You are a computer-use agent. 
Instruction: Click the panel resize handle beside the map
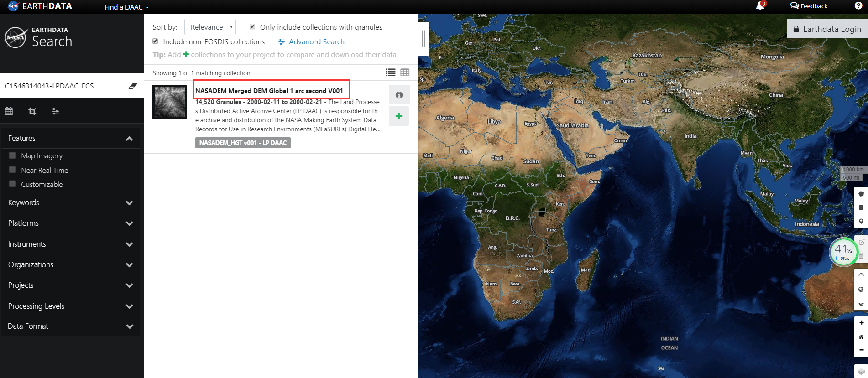point(424,38)
